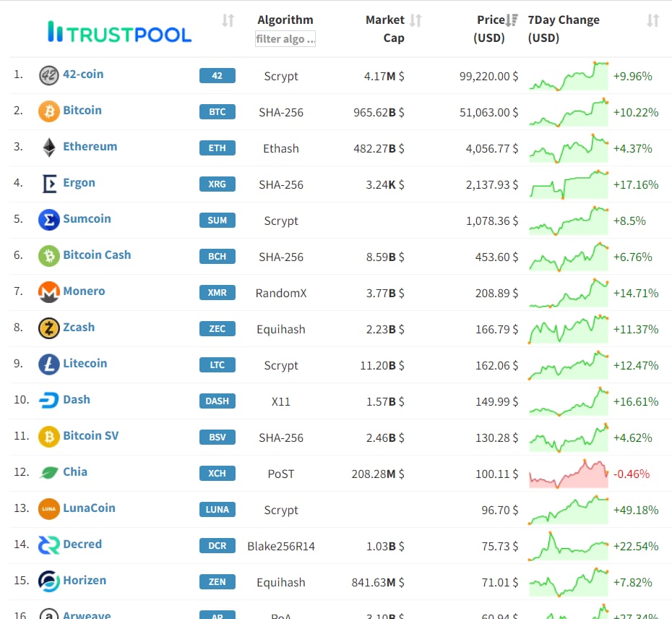Image resolution: width=672 pixels, height=619 pixels.
Task: Click the filter algo input field
Action: [285, 38]
